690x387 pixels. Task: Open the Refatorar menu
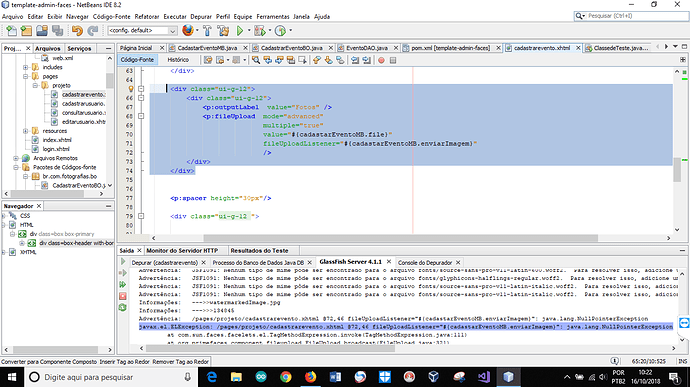147,17
